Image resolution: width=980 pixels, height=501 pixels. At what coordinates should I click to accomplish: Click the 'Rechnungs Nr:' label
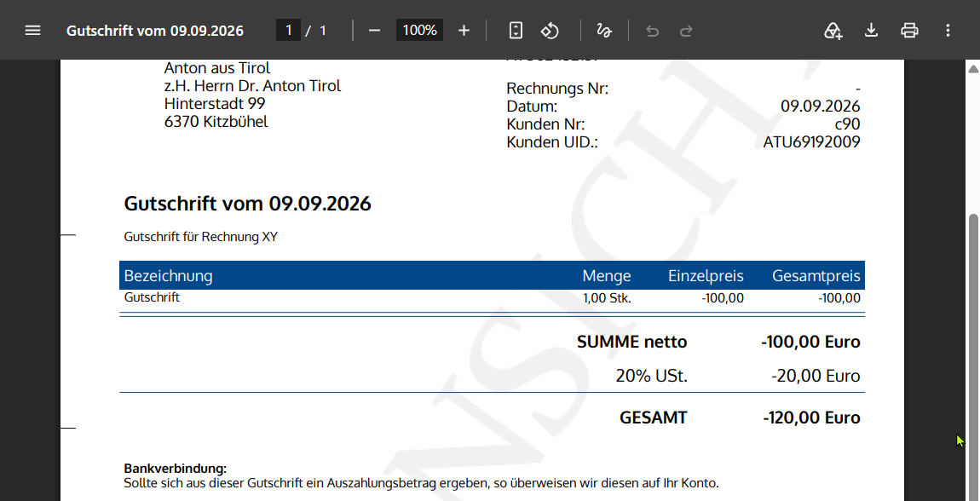click(x=557, y=89)
